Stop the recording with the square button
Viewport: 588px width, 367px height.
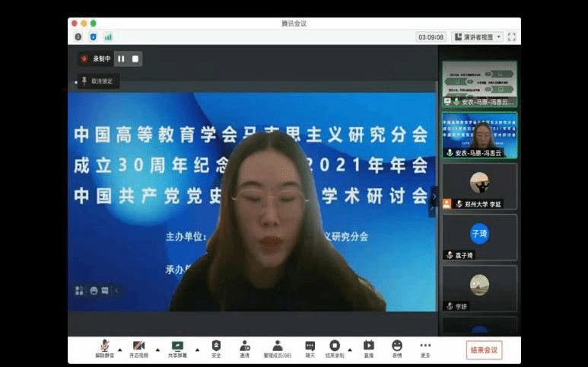click(x=135, y=59)
